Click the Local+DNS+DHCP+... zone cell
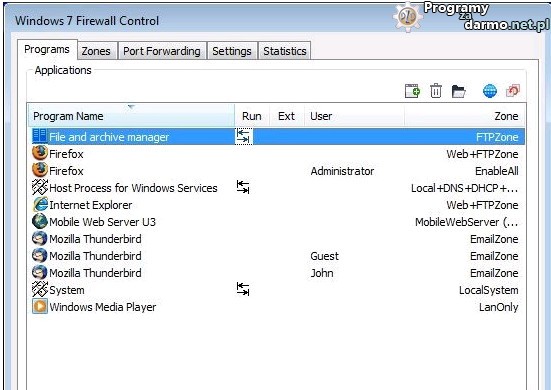Screen dimensions: 551x390 [465, 188]
